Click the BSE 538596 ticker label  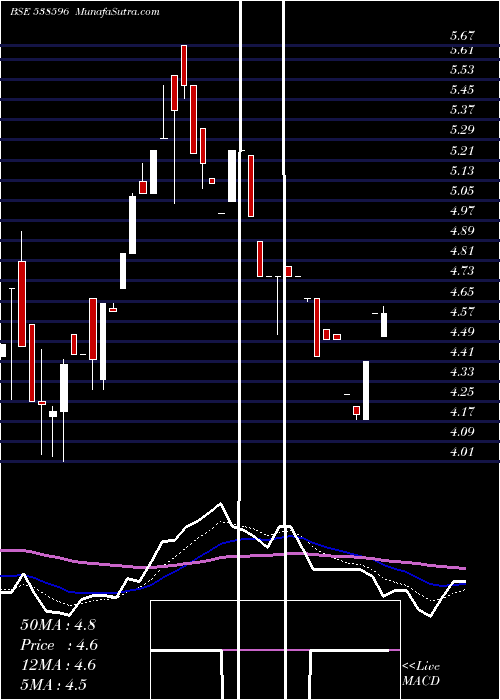click(x=39, y=12)
